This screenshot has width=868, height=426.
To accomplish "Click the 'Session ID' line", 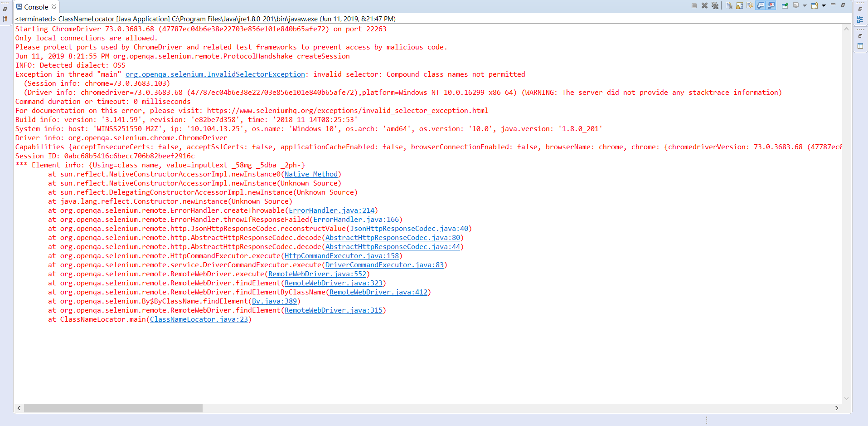I will click(105, 156).
